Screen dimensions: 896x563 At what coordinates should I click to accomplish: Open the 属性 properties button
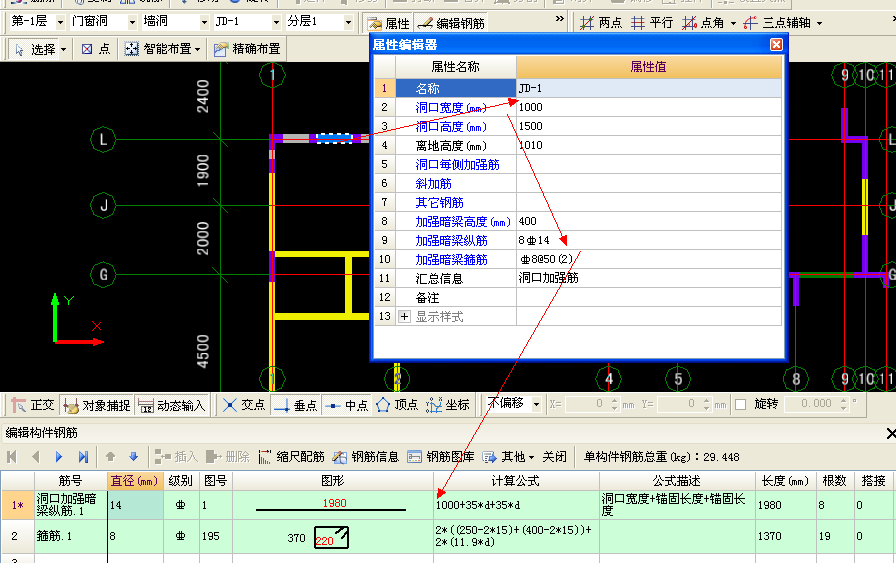tap(389, 23)
